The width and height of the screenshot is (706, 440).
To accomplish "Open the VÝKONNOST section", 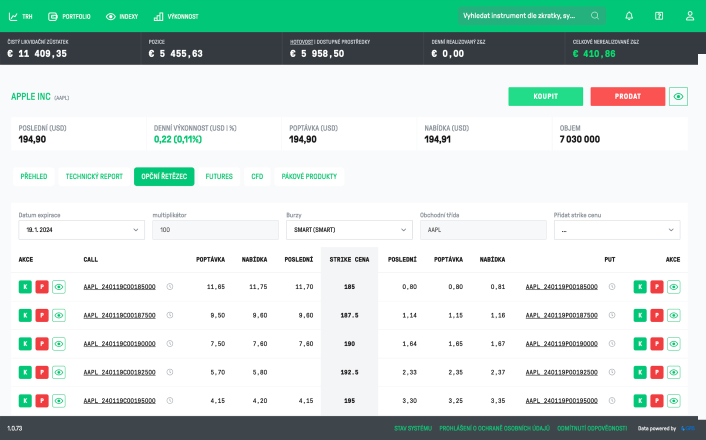I will click(176, 17).
